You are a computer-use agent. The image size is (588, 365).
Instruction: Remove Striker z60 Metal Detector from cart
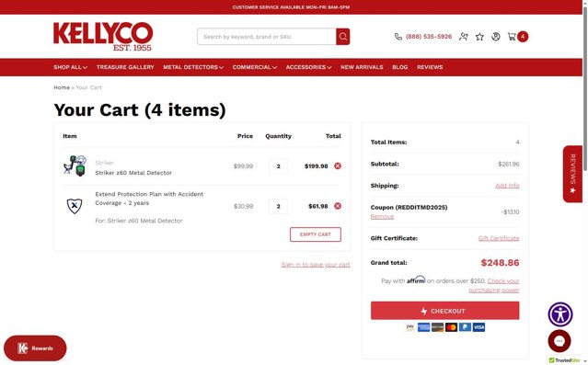[x=338, y=166]
